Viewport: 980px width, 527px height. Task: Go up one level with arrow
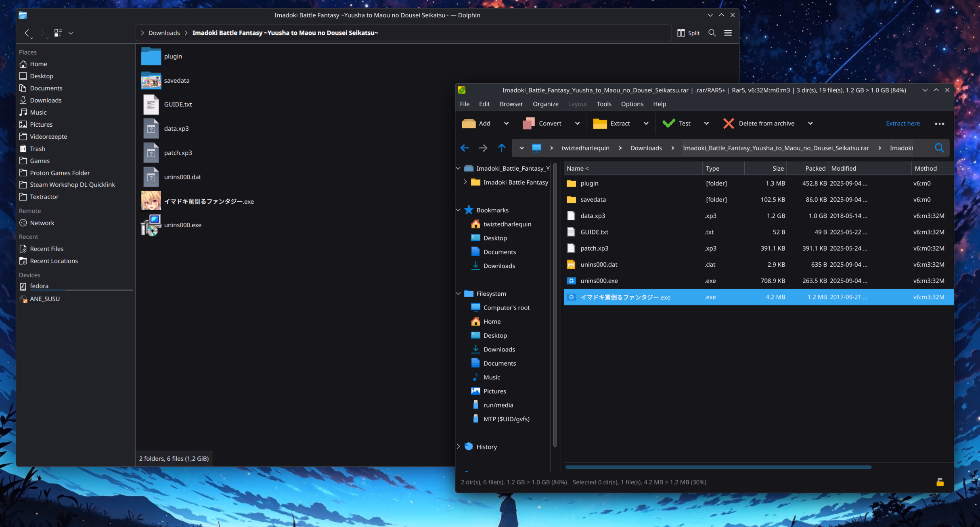click(x=501, y=148)
